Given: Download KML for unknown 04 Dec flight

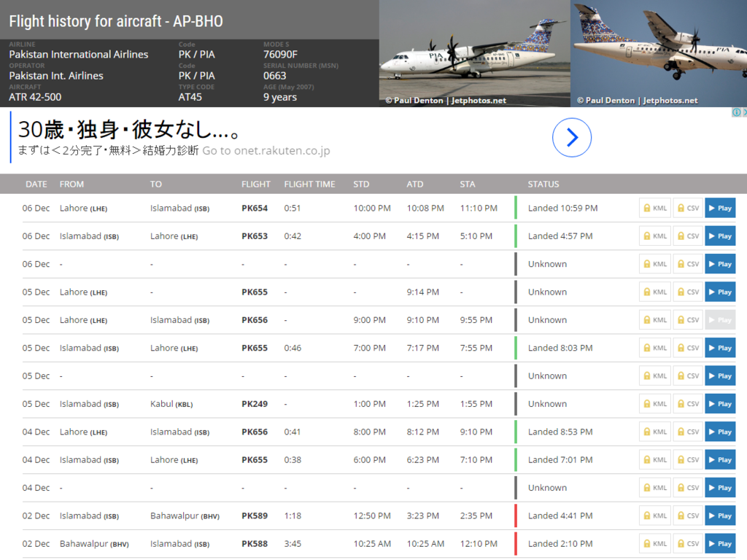Looking at the screenshot, I should (x=655, y=488).
